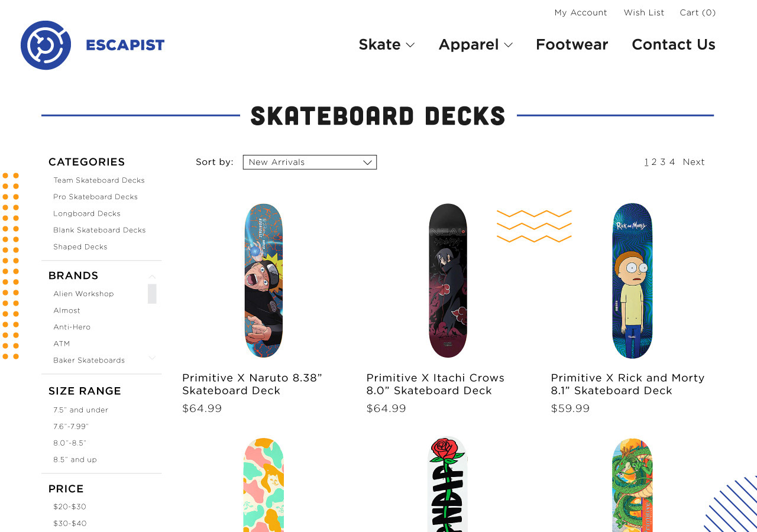Click the Escapist circular logo icon

coord(46,45)
